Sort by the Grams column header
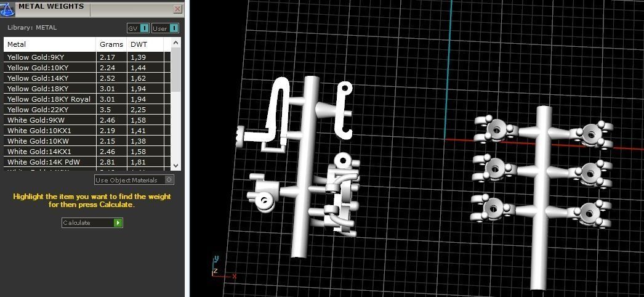Viewport: 644px width, 297px height. 111,44
